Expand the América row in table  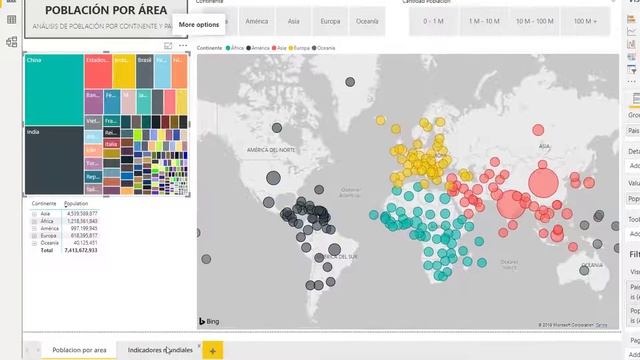pos(34,229)
